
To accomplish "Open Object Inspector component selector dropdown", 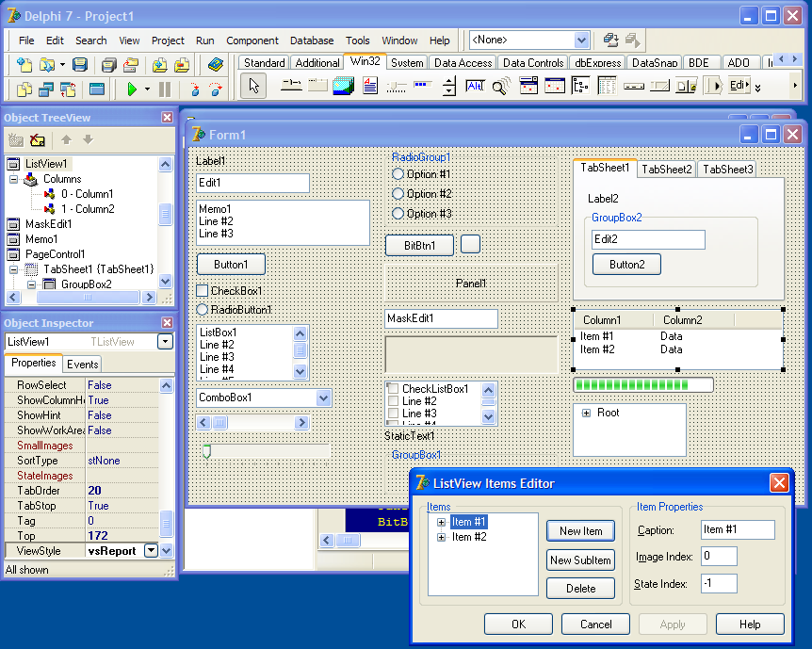I will click(x=165, y=342).
